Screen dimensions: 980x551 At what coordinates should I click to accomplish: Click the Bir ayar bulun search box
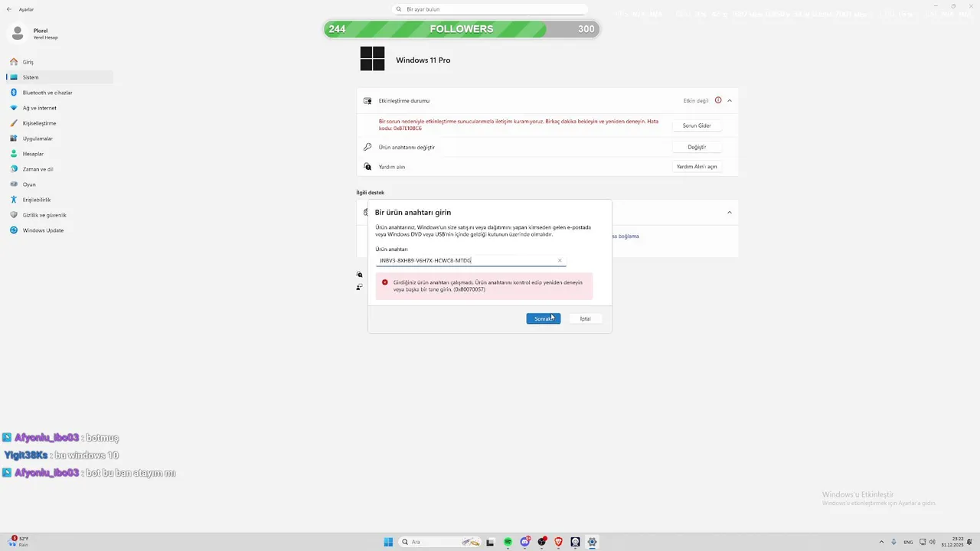490,9
